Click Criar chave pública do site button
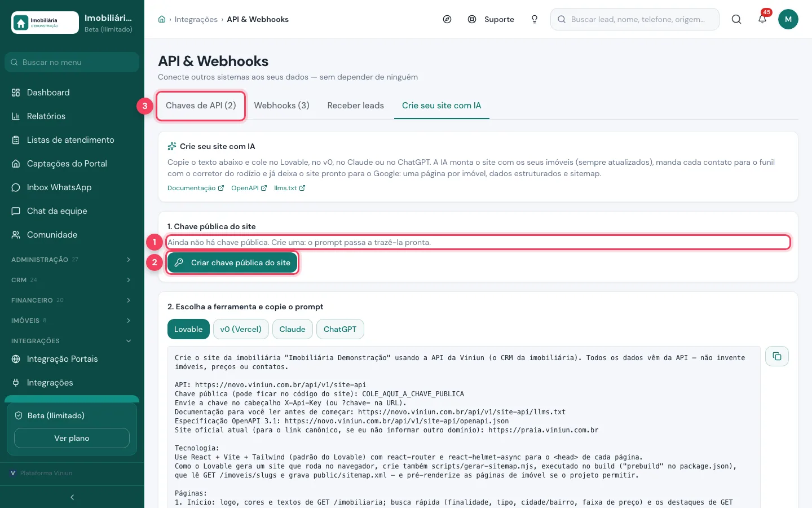The image size is (812, 508). click(x=232, y=262)
